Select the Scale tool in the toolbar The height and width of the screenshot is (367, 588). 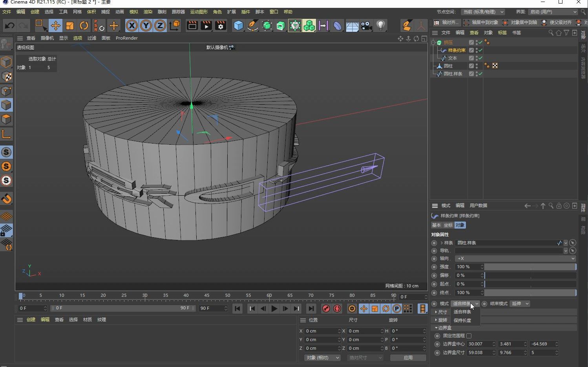[x=70, y=25]
